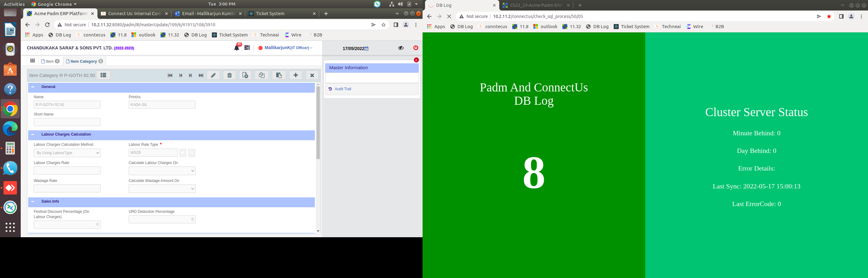Open the Labour Charges Calculation Method dropdown
868x278 pixels.
[x=67, y=153]
